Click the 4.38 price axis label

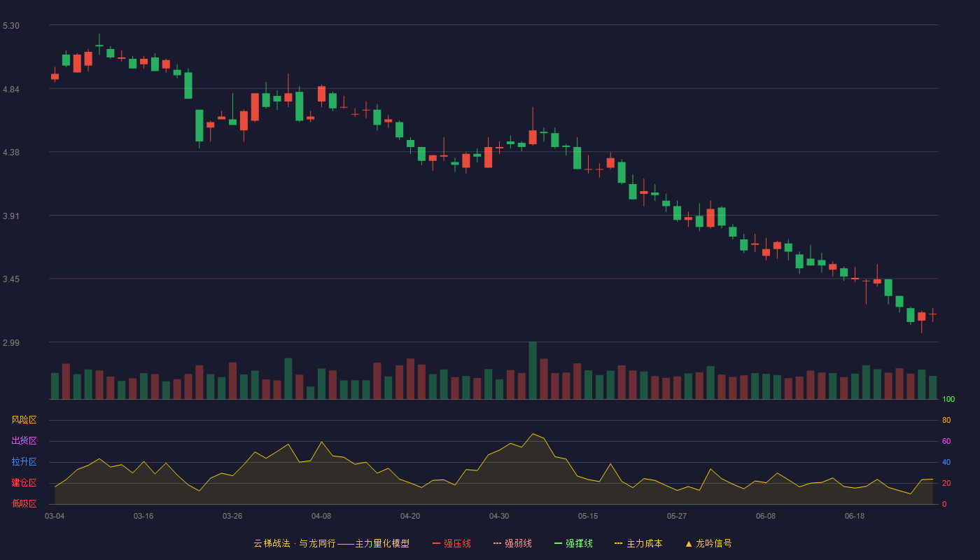tap(11, 153)
